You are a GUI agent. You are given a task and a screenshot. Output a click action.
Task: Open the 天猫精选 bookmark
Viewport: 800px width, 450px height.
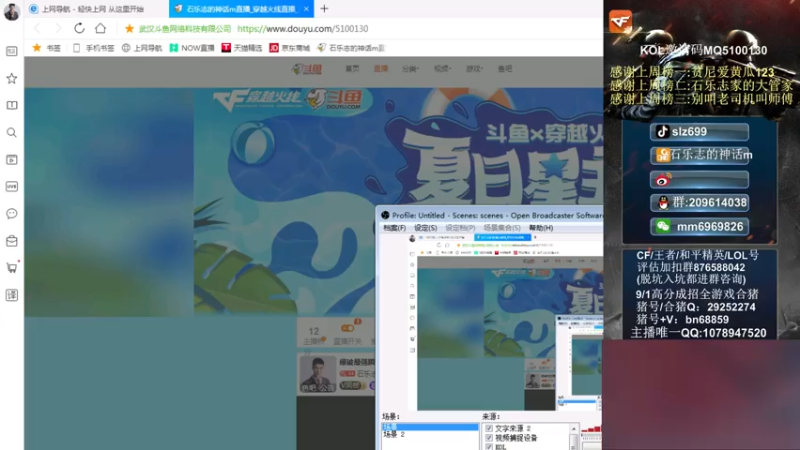(242, 48)
